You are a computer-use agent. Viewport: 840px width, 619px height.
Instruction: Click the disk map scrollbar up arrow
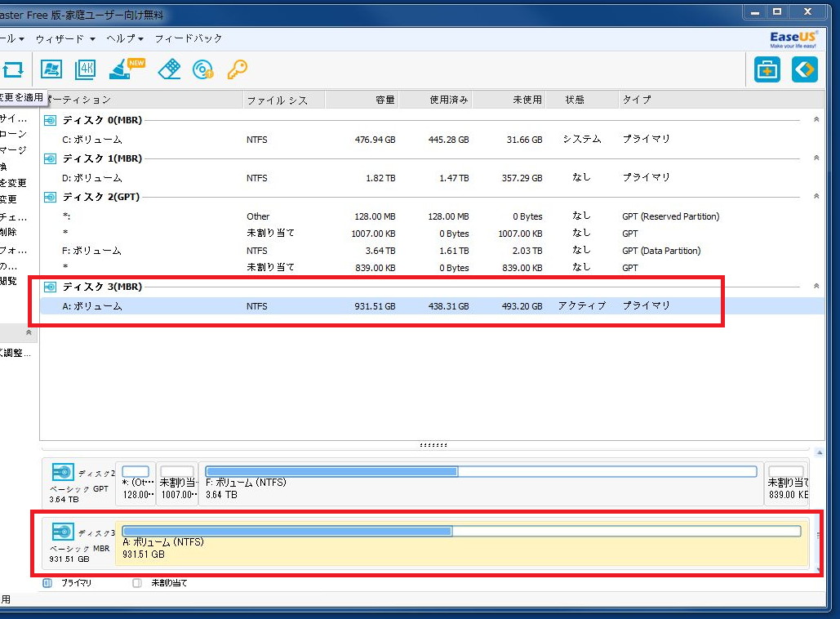click(819, 453)
